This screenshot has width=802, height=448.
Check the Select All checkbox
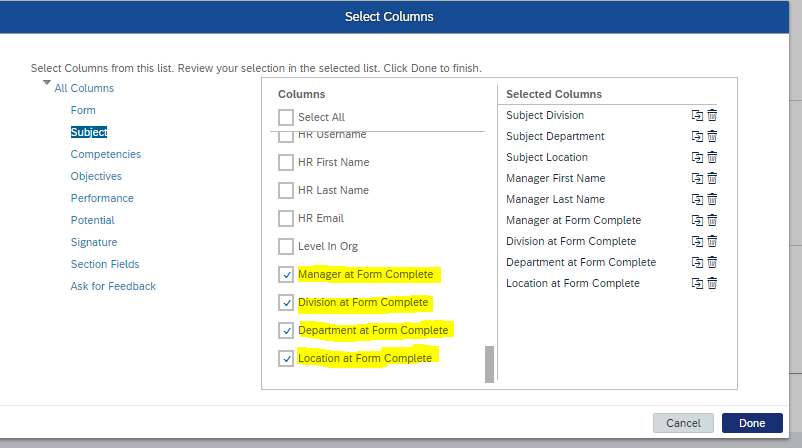[286, 117]
